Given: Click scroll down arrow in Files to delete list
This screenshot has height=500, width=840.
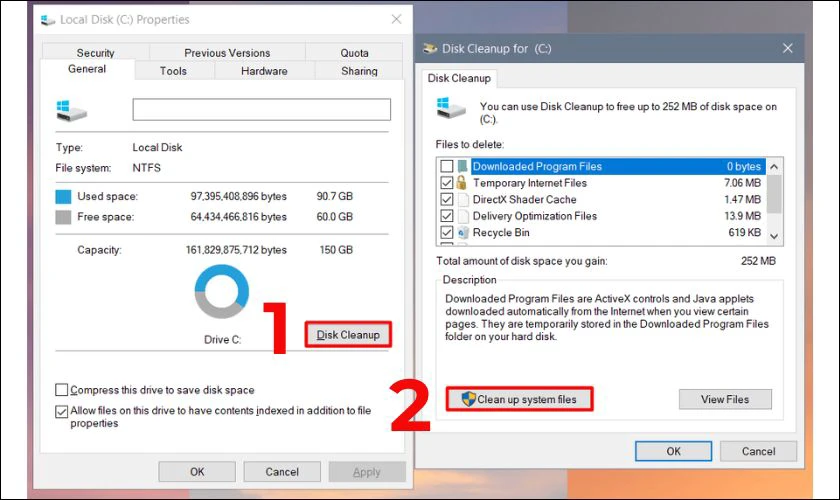Looking at the screenshot, I should point(774,236).
